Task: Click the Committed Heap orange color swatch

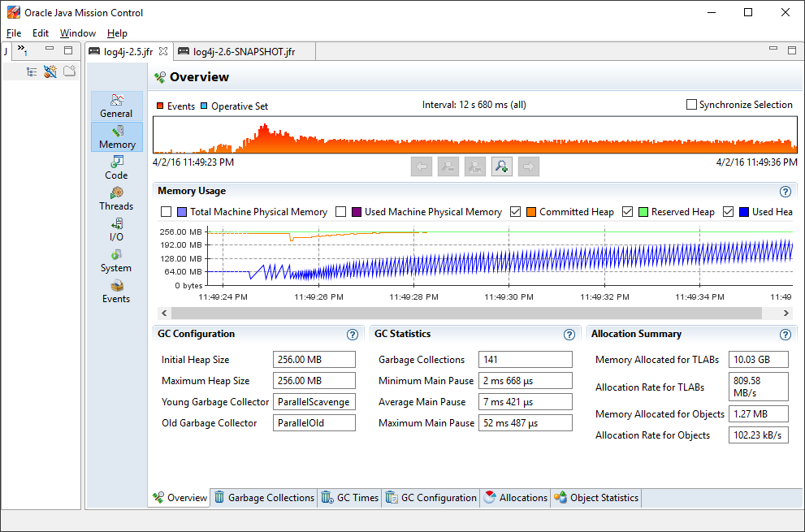Action: (x=531, y=212)
